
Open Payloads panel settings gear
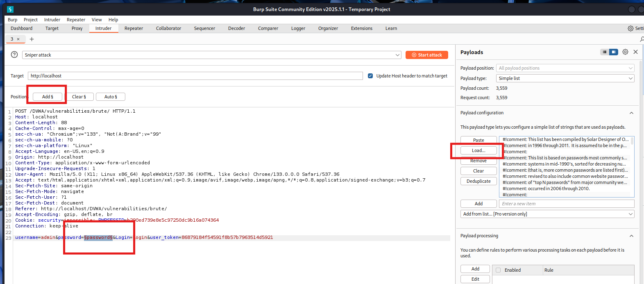pyautogui.click(x=625, y=52)
